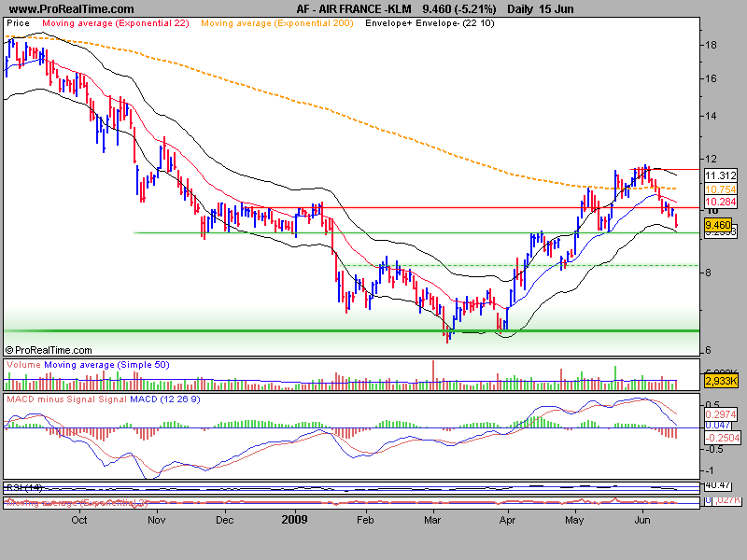Click the Envelope+ Envelope- (22 10) legend
This screenshot has width=747, height=560.
coord(430,22)
